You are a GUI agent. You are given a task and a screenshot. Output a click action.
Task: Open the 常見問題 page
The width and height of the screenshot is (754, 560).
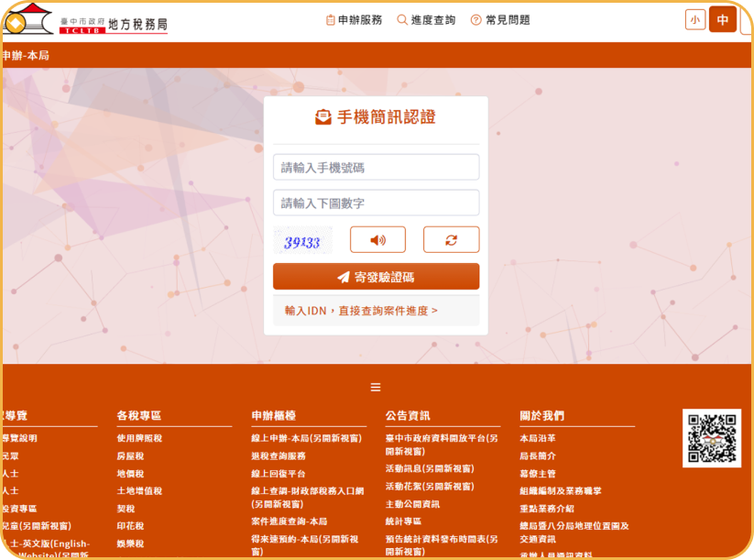[500, 20]
